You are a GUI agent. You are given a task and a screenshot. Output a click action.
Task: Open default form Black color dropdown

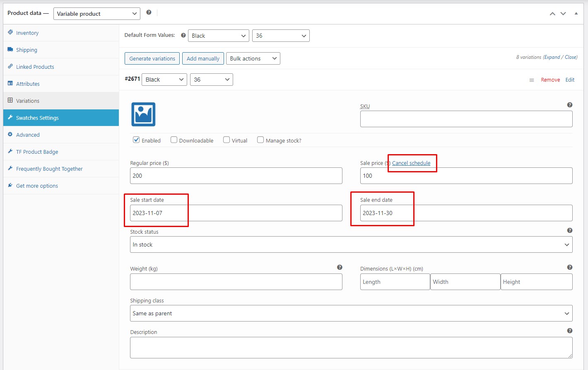219,36
